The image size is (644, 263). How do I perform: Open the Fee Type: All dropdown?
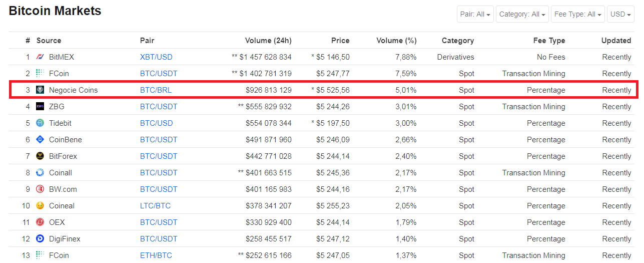577,14
